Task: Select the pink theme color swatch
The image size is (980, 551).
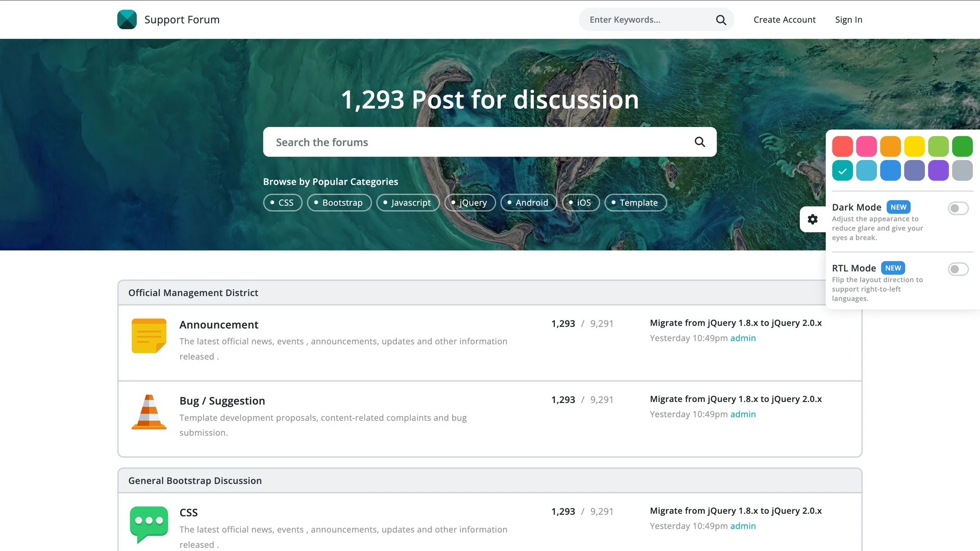Action: coord(866,146)
